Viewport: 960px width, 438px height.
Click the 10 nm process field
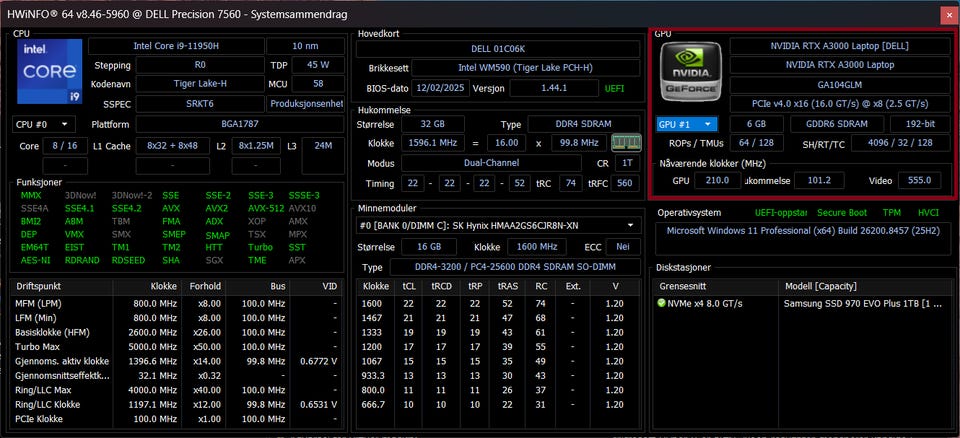click(x=306, y=46)
